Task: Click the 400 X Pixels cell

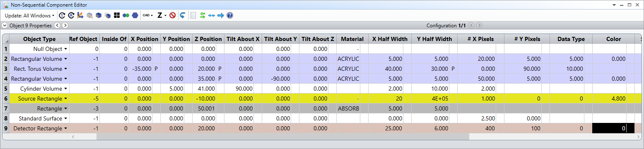Action: coord(481,128)
